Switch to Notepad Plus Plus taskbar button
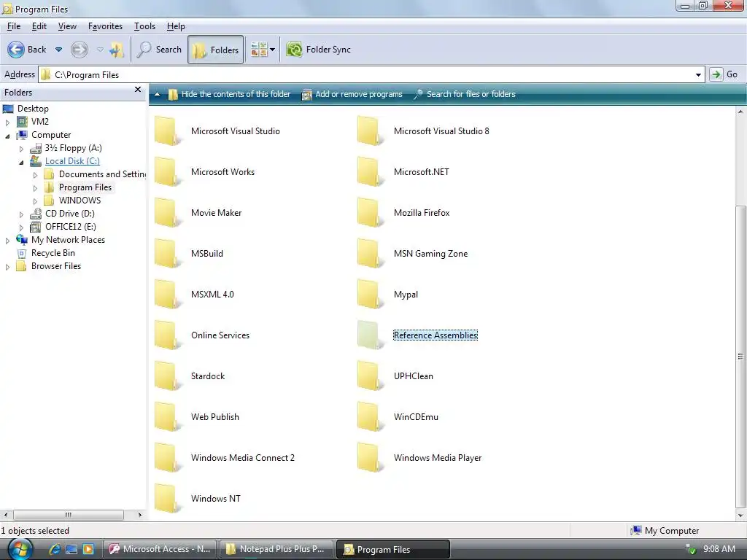747x560 pixels. tap(276, 549)
